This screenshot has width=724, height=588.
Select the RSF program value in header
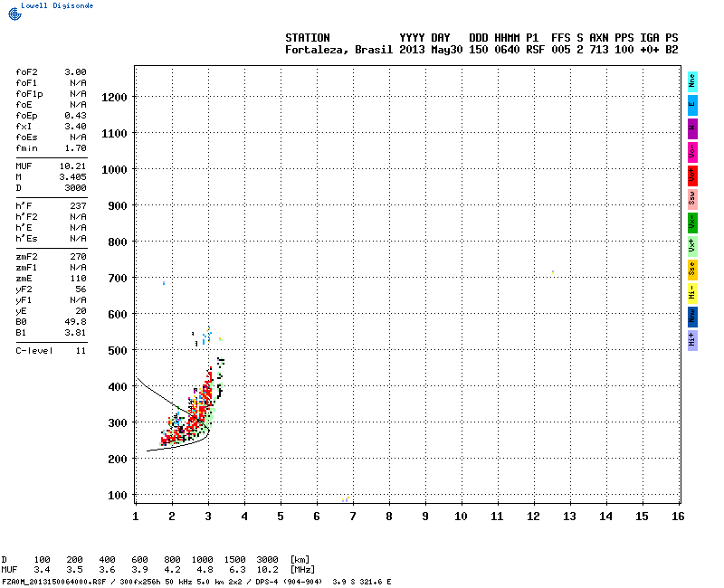[x=535, y=50]
